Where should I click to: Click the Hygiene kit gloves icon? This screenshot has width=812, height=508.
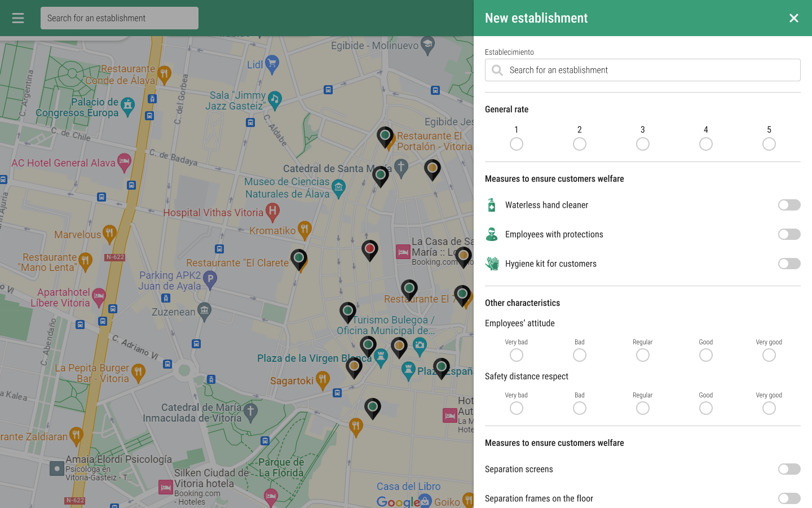[492, 264]
